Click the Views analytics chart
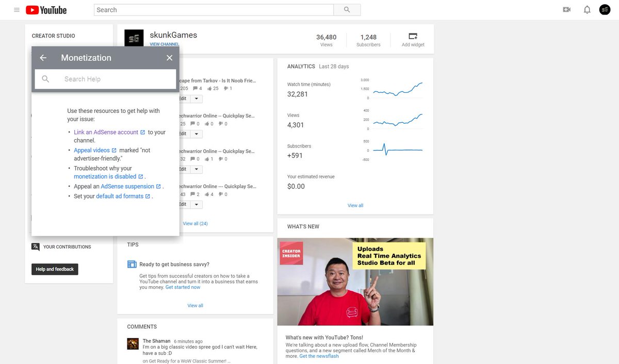The height and width of the screenshot is (364, 619). (397, 120)
